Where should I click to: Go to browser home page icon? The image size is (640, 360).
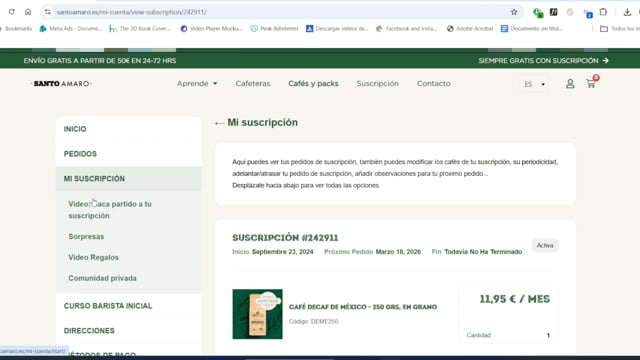coord(28,12)
